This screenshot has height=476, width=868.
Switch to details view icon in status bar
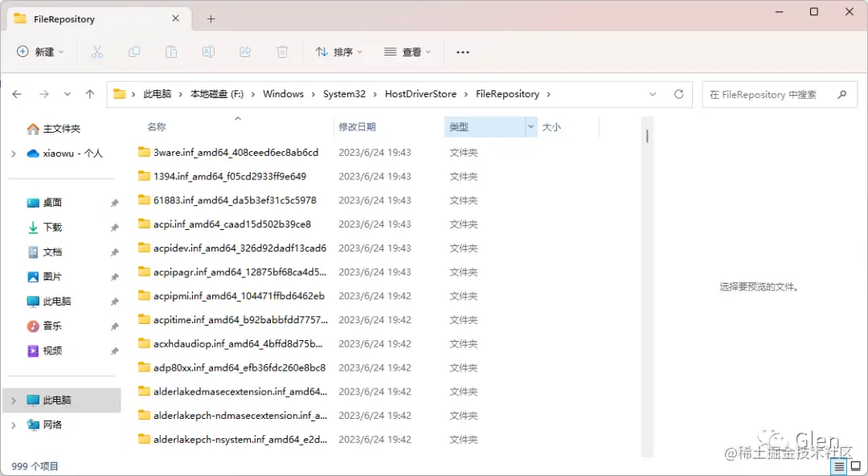(x=839, y=466)
